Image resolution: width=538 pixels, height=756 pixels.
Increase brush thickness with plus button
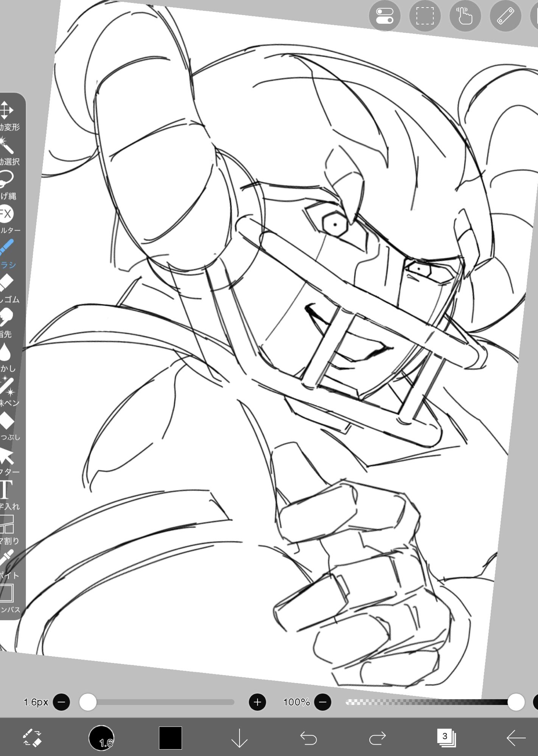pyautogui.click(x=257, y=702)
